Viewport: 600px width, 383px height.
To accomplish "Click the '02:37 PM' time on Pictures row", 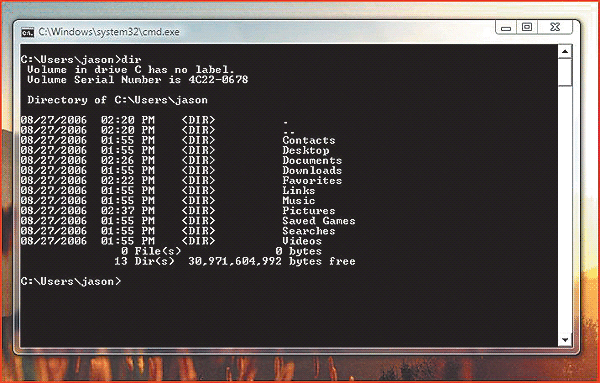I will click(128, 210).
